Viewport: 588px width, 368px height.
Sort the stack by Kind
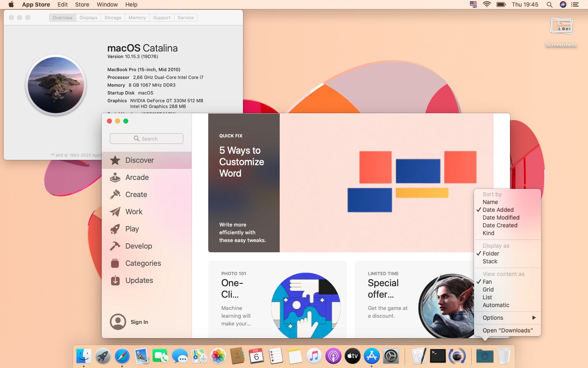[508, 233]
